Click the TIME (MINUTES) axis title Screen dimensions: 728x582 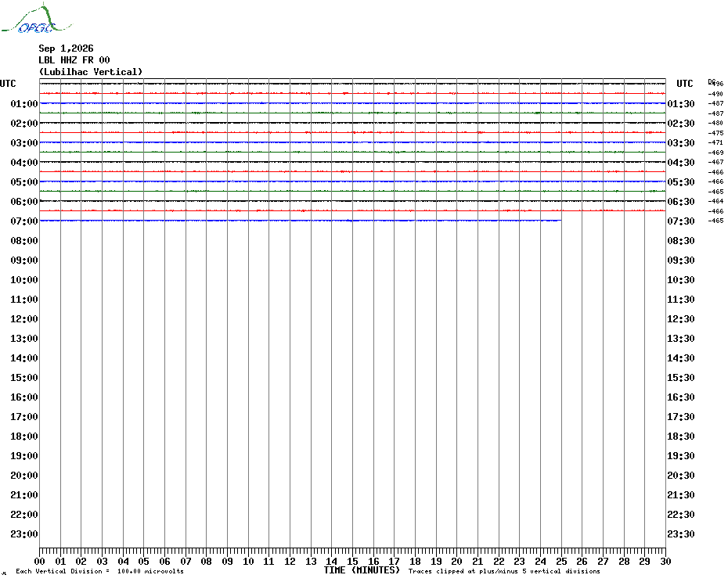click(x=362, y=570)
